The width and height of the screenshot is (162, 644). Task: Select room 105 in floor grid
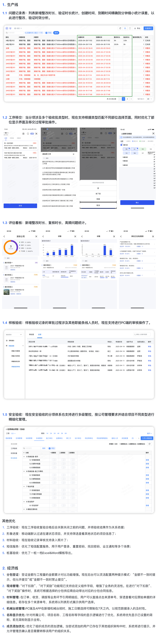[x=126, y=153]
